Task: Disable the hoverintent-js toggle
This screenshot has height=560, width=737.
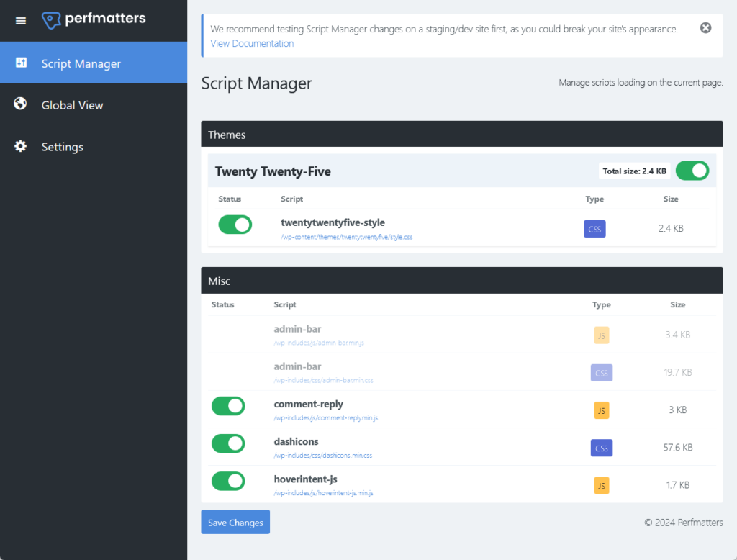Action: 228,481
